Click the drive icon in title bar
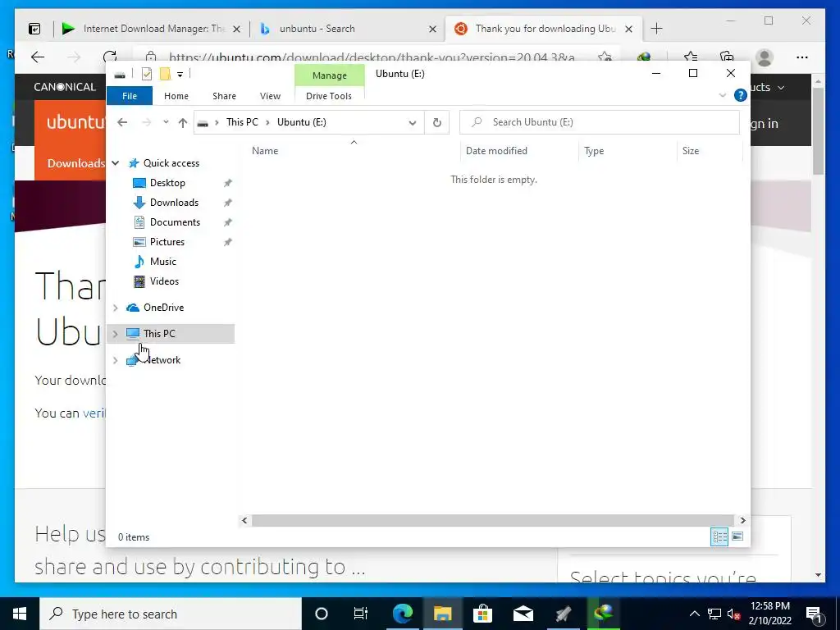The image size is (840, 630). coord(120,75)
